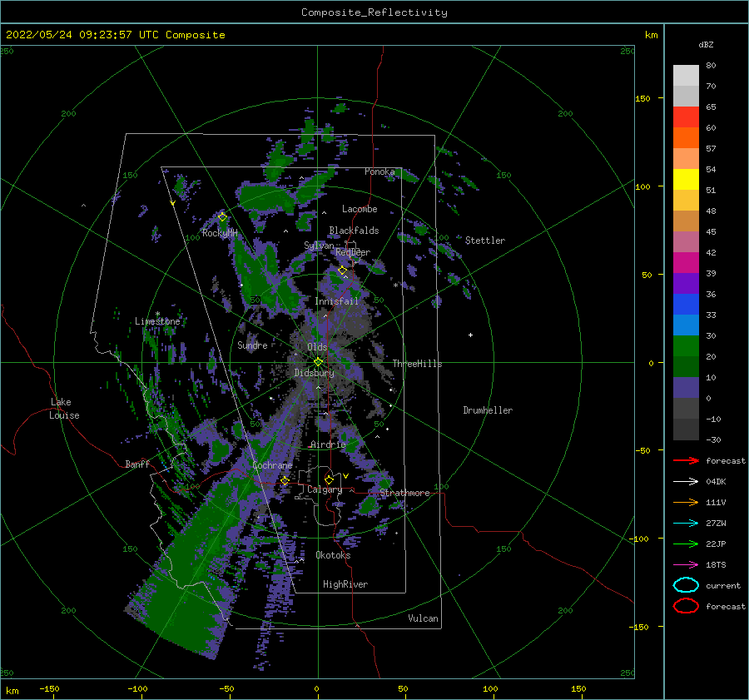Click the ThreeHills label
This screenshot has width=749, height=700.
click(x=417, y=364)
